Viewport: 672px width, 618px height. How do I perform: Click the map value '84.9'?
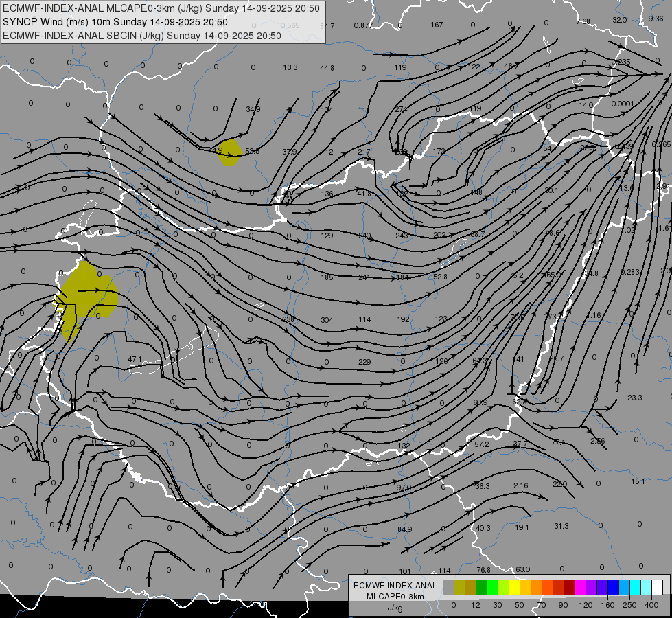pos(404,529)
